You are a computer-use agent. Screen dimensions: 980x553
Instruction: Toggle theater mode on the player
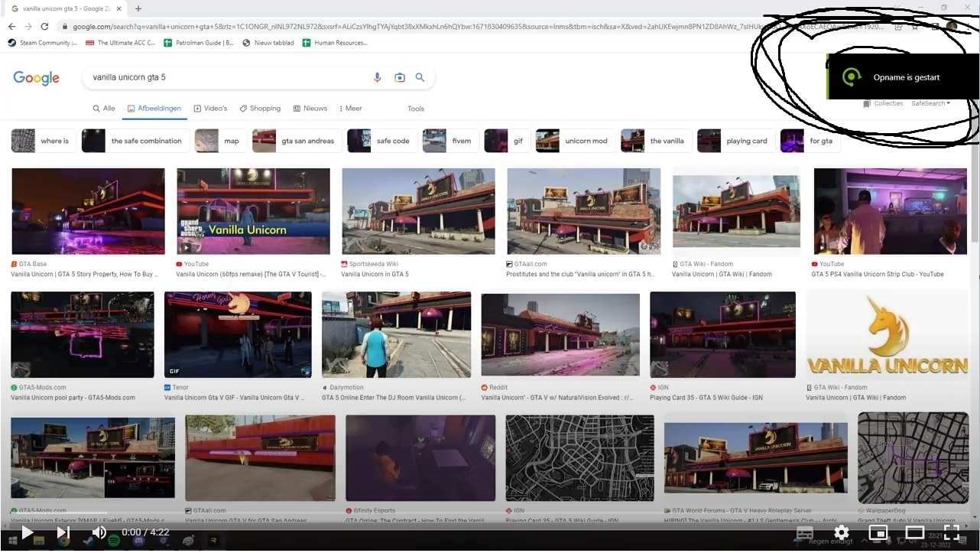click(915, 532)
